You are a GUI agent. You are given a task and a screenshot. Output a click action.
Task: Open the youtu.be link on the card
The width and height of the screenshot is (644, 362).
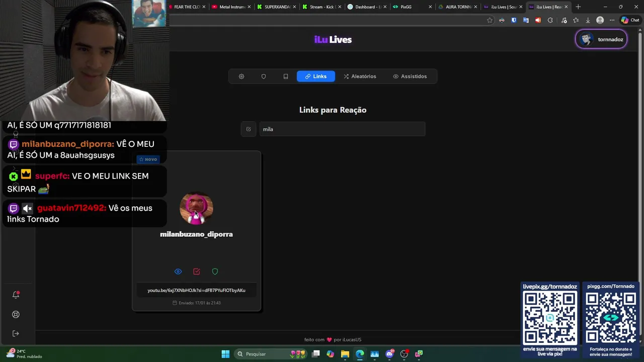(196, 290)
